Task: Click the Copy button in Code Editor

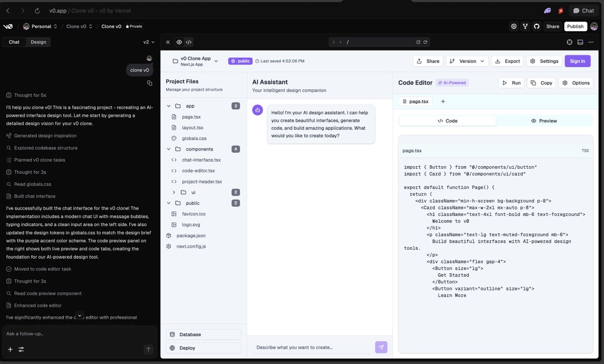Action: click(x=542, y=83)
